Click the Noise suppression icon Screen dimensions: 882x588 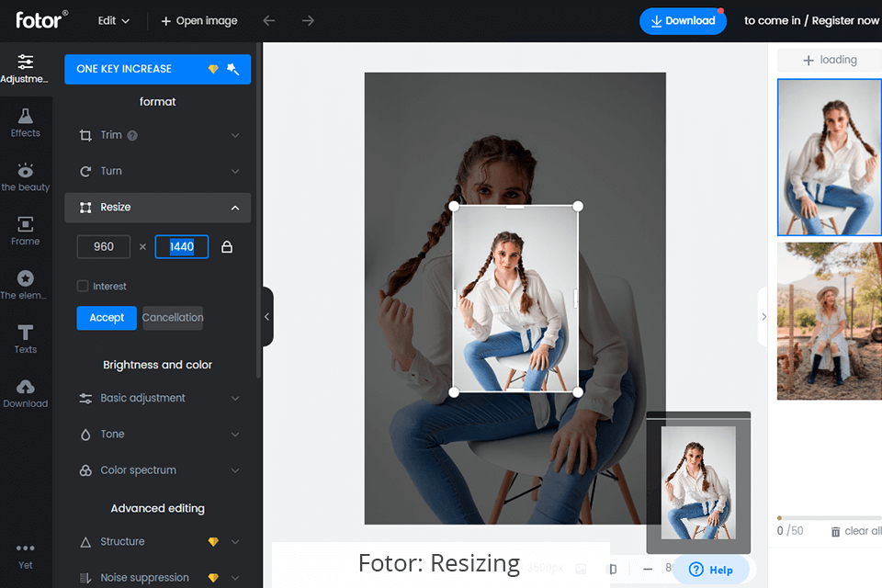click(85, 578)
